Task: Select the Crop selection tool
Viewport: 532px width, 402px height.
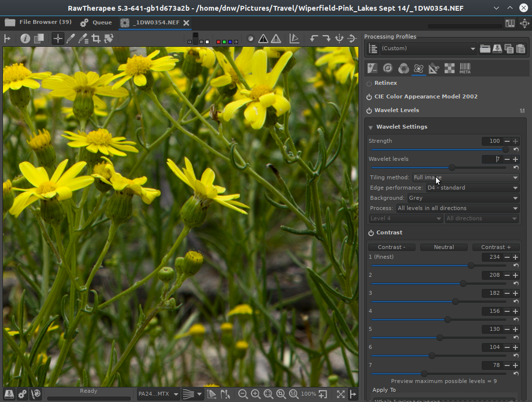Action: [x=96, y=38]
